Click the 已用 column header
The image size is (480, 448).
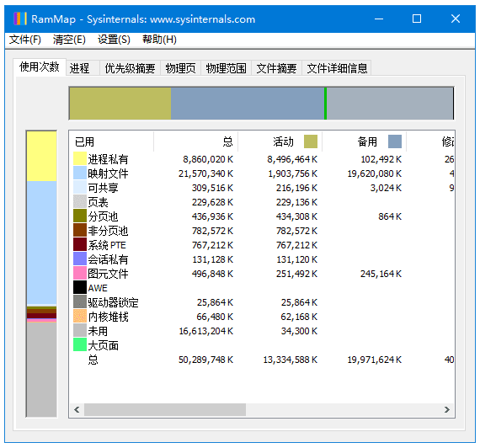click(x=111, y=141)
